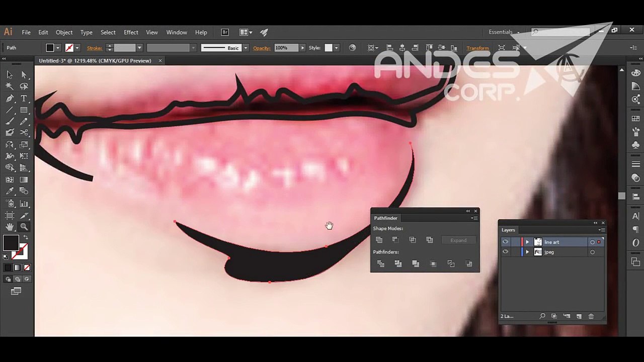Select the Scale tool
Image resolution: width=644 pixels, height=362 pixels.
(24, 145)
